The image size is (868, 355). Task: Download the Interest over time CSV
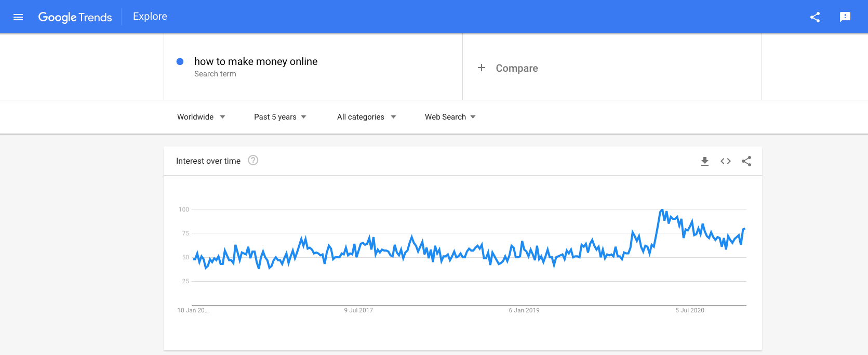coord(705,161)
